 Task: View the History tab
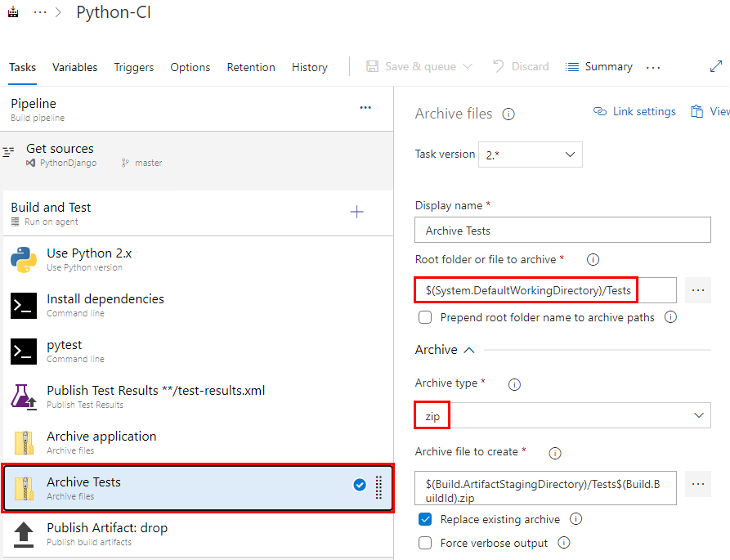click(x=310, y=67)
